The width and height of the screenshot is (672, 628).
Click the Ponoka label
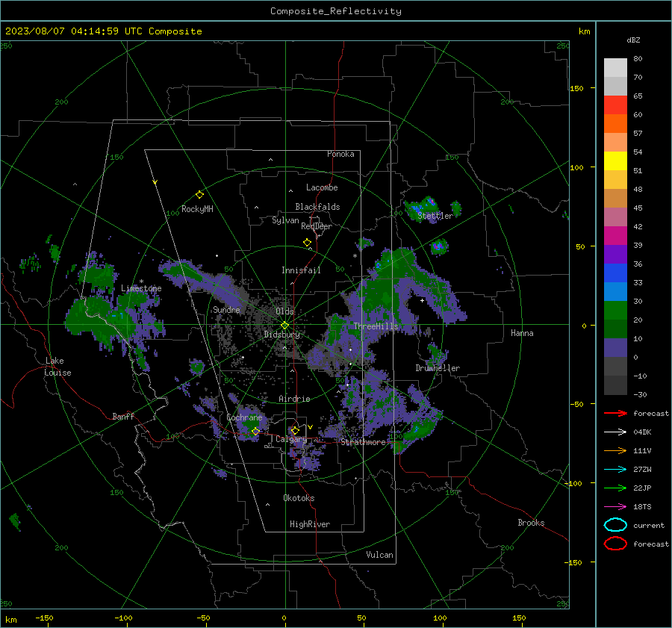tap(340, 154)
